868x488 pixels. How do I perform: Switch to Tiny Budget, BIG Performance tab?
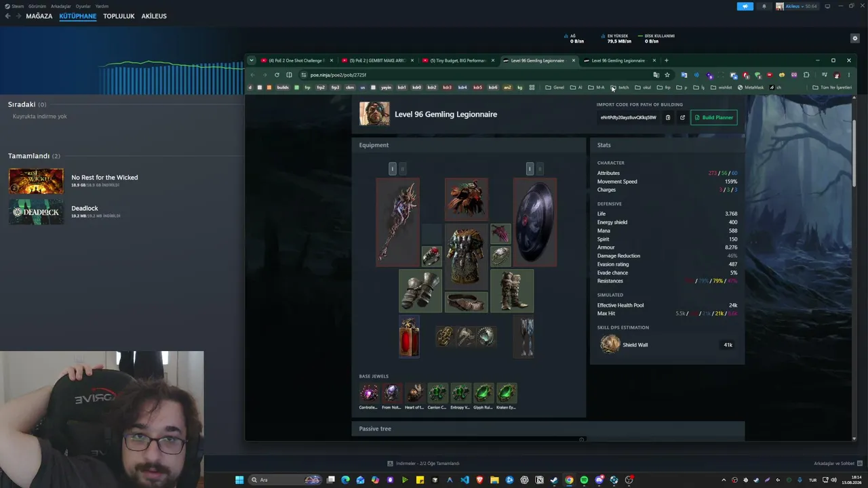(458, 60)
